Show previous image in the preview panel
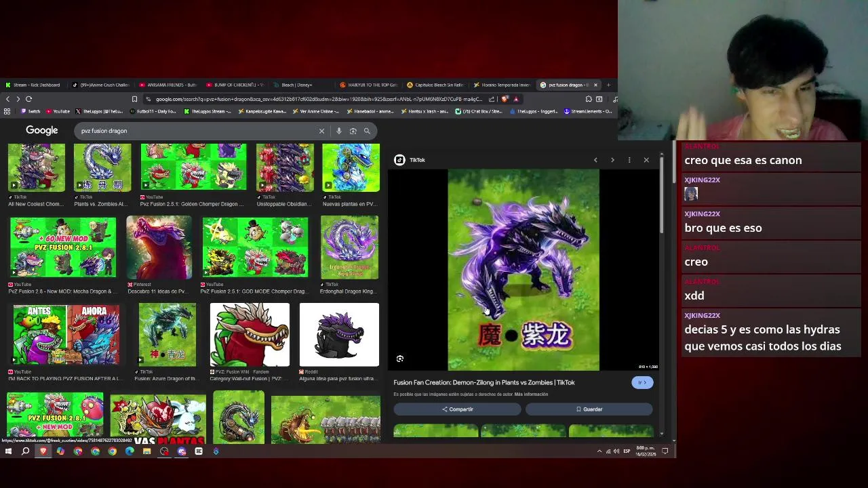The image size is (868, 488). pyautogui.click(x=595, y=160)
